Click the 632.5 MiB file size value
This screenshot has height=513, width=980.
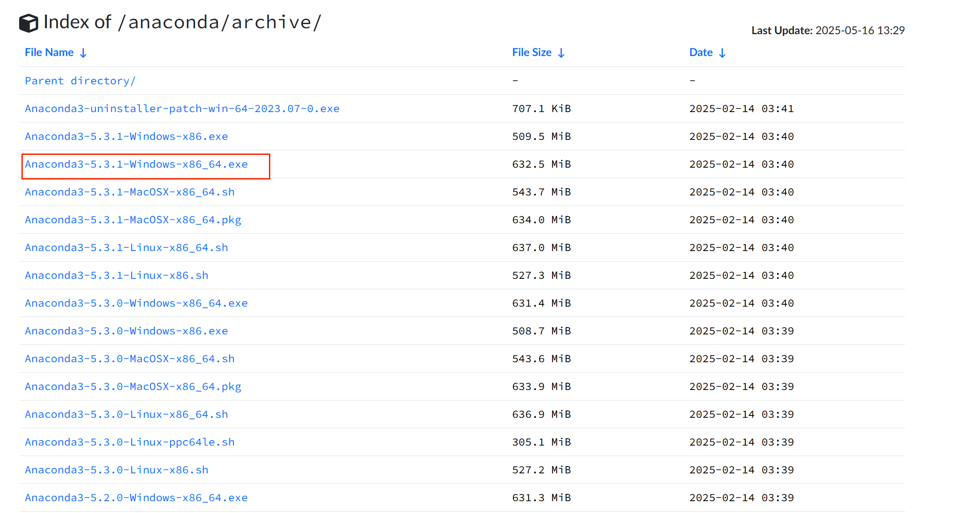point(542,164)
